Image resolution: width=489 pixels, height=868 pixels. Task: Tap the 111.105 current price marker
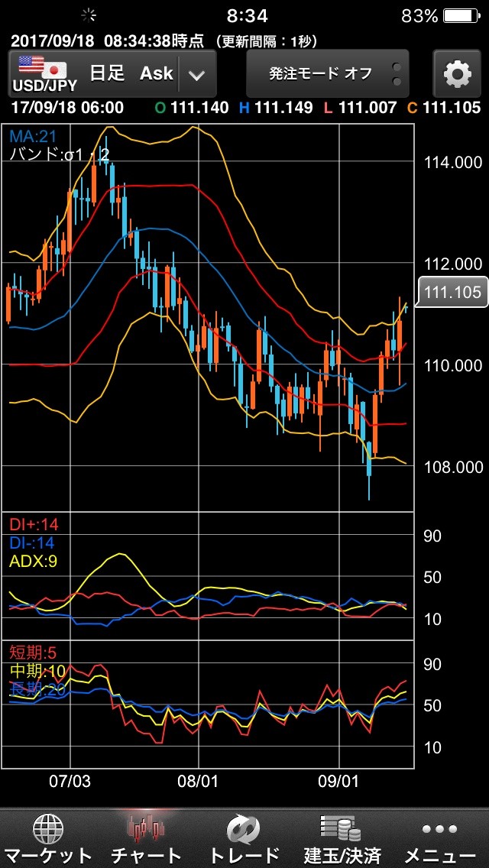pyautogui.click(x=452, y=292)
